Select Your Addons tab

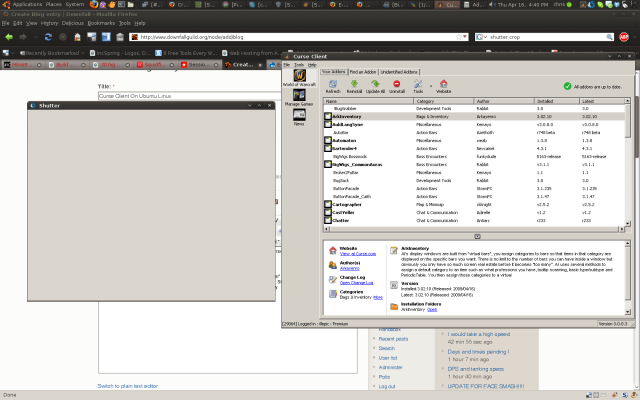[x=334, y=72]
